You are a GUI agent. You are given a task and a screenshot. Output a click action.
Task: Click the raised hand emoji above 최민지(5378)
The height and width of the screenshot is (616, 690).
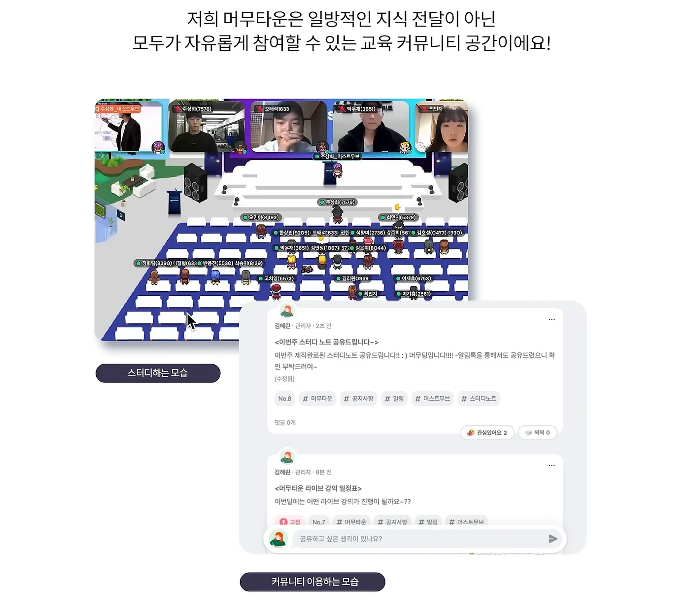click(x=397, y=207)
